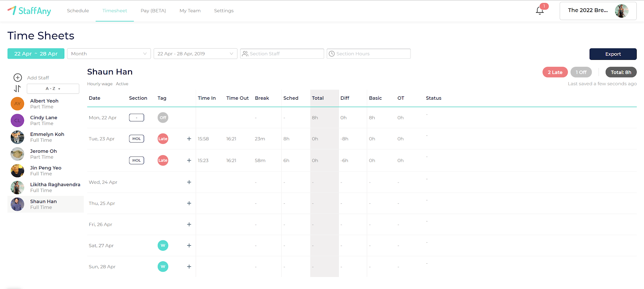644x289 pixels.
Task: Open The 2022 Bre... account menu
Action: click(x=598, y=11)
